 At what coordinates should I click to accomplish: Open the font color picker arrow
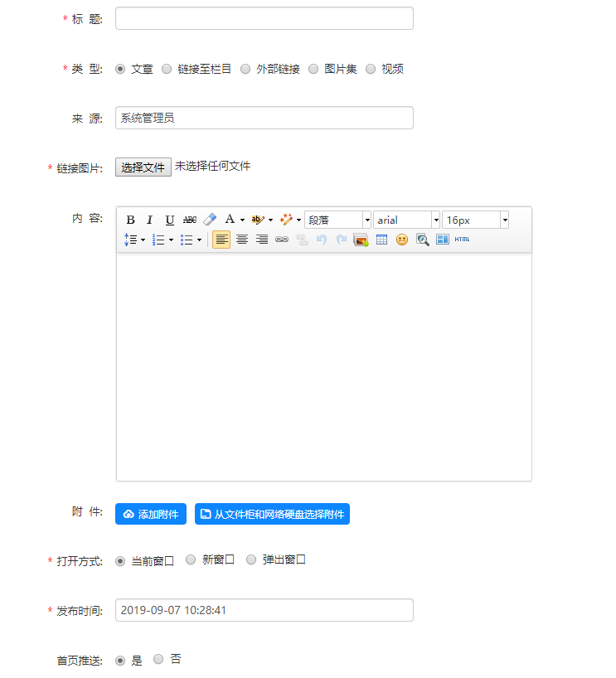tap(242, 220)
